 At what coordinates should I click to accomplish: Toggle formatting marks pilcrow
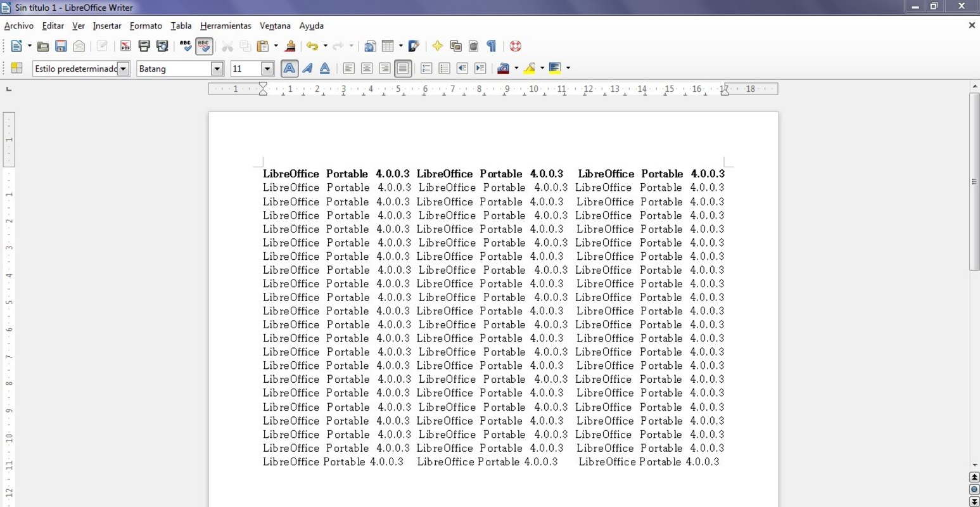coord(491,46)
